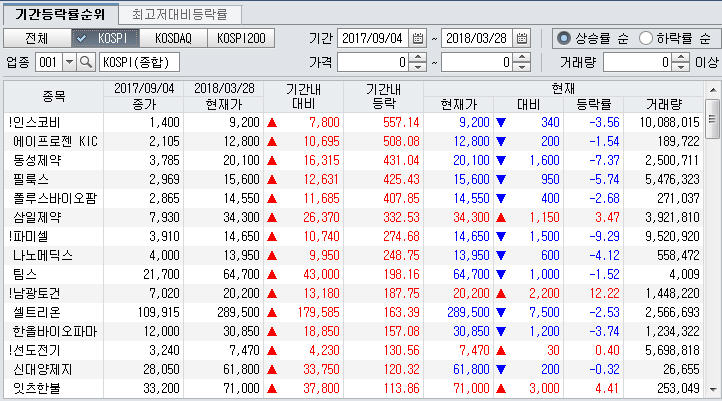
Task: Switch to the 최고저대비등락률 tab
Action: pyautogui.click(x=180, y=14)
